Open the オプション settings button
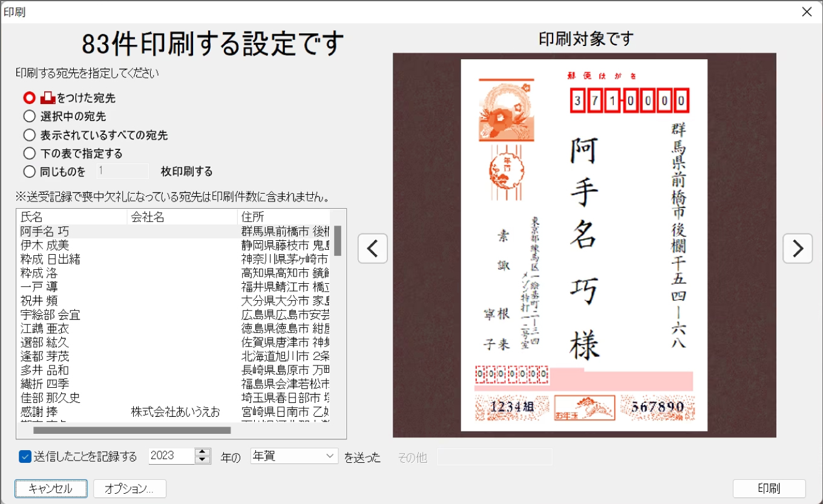This screenshot has height=504, width=823. (x=130, y=489)
